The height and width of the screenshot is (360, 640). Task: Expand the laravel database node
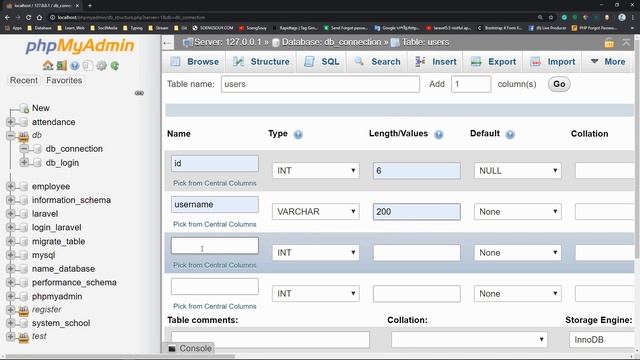pos(11,213)
